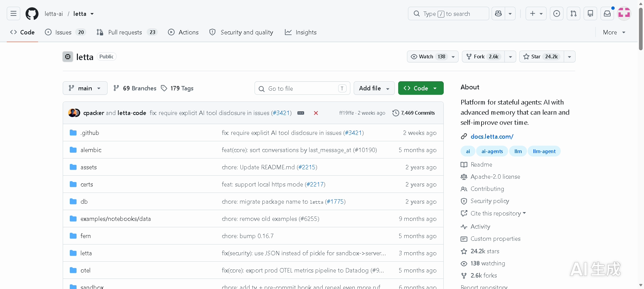The width and height of the screenshot is (644, 289).
Task: Open the green Code dropdown button
Action: click(x=421, y=88)
